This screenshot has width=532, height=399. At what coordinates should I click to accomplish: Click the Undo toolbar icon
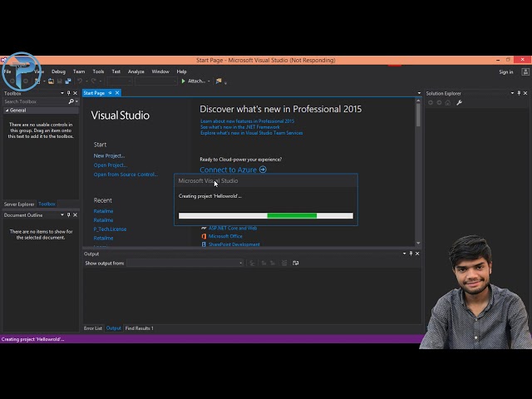click(x=80, y=81)
